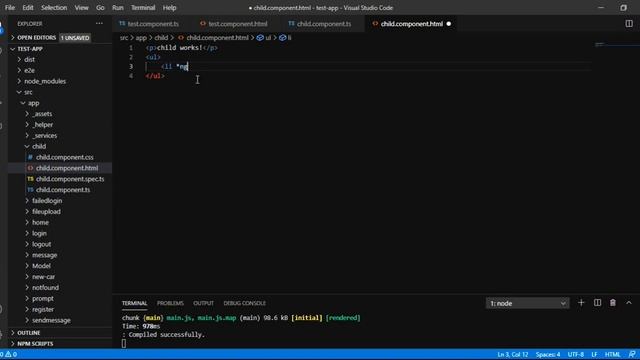The image size is (640, 360).
Task: Open Explorer more actions ellipsis
Action: [x=99, y=24]
